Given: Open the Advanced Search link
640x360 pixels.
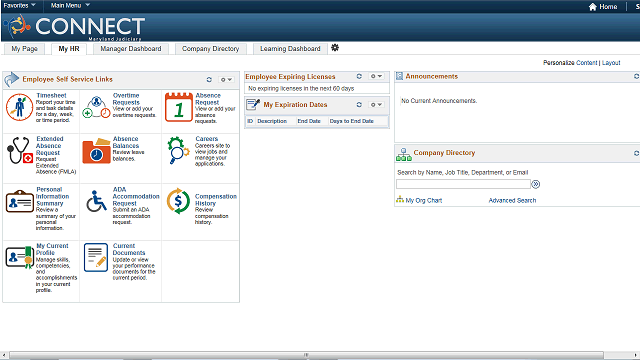Looking at the screenshot, I should coord(512,200).
